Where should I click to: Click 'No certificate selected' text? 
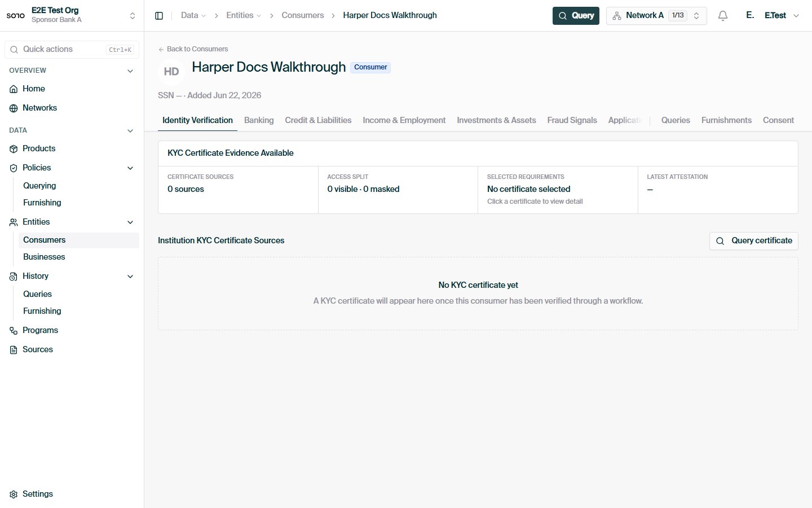tap(528, 189)
